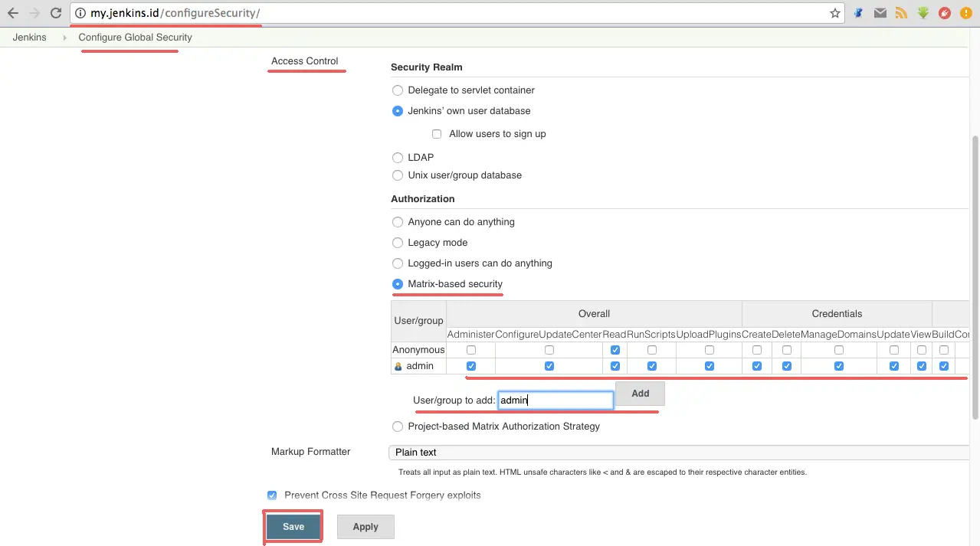Viewport: 980px width, 546px height.
Task: Click the Overall column group header
Action: pyautogui.click(x=594, y=314)
